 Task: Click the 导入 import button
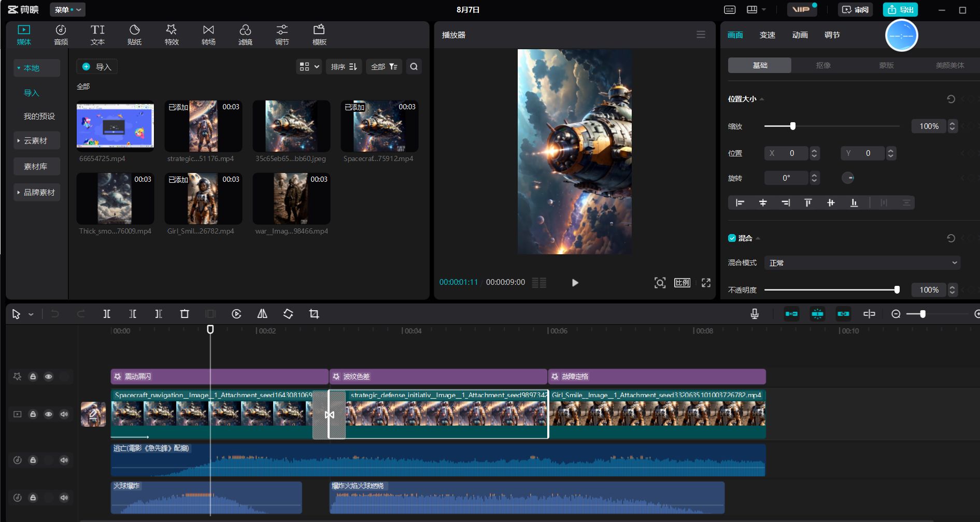(x=97, y=67)
